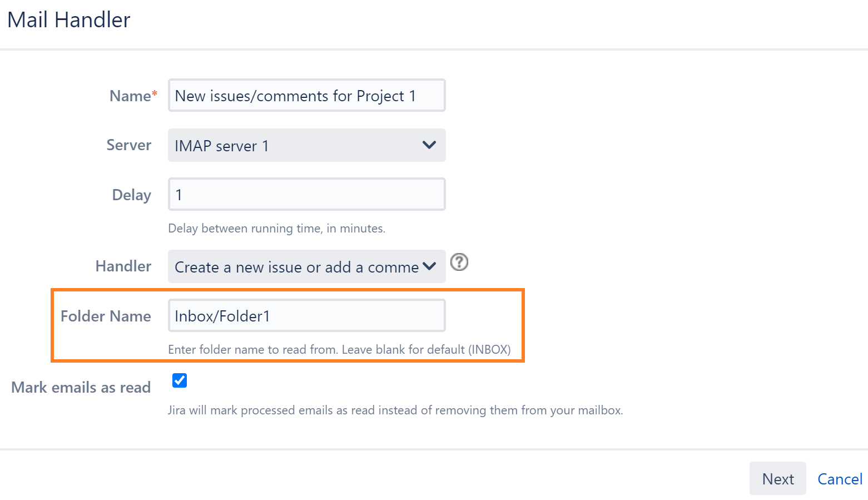Click the Cancel link

pyautogui.click(x=840, y=479)
